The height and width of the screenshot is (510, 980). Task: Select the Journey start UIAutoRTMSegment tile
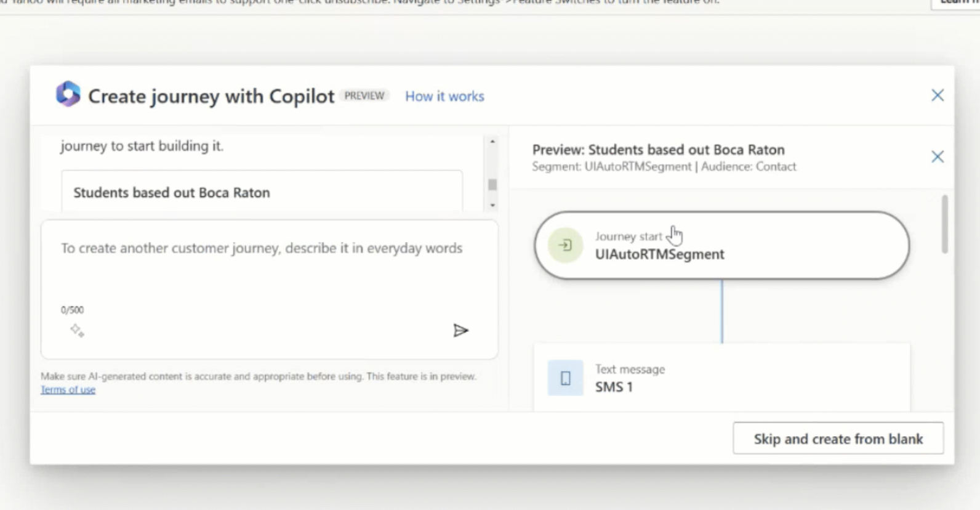[721, 245]
